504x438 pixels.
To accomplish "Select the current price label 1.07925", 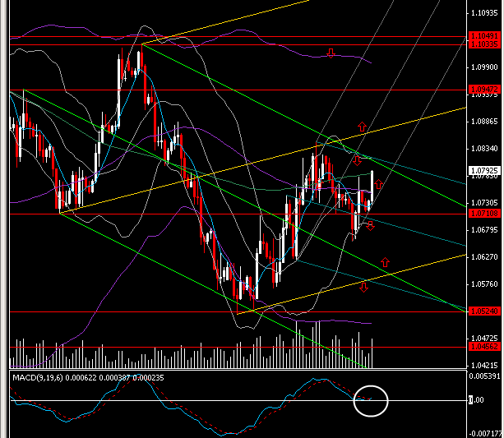I will (x=484, y=170).
